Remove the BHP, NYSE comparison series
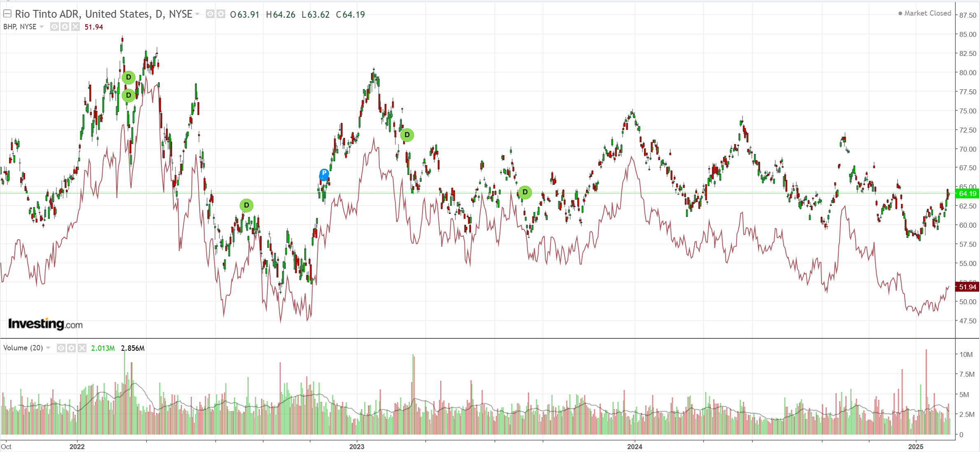Screen dimensions: 980x452 75,27
